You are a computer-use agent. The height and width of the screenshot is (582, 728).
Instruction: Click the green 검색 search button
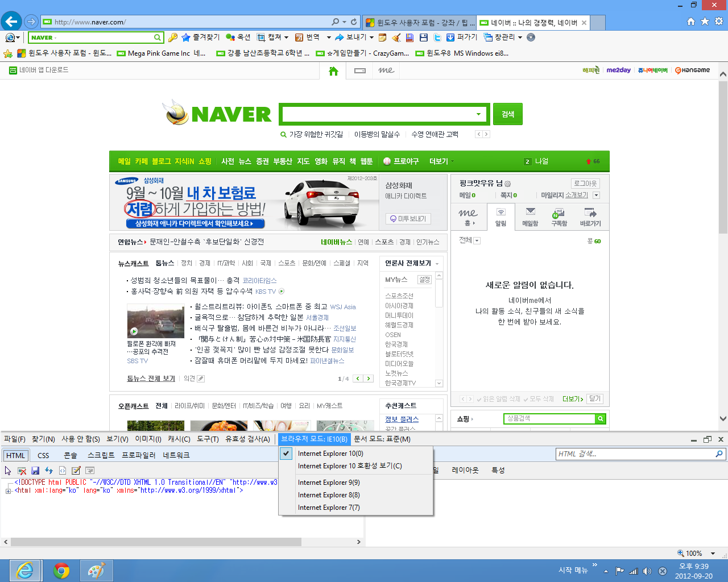(x=508, y=114)
